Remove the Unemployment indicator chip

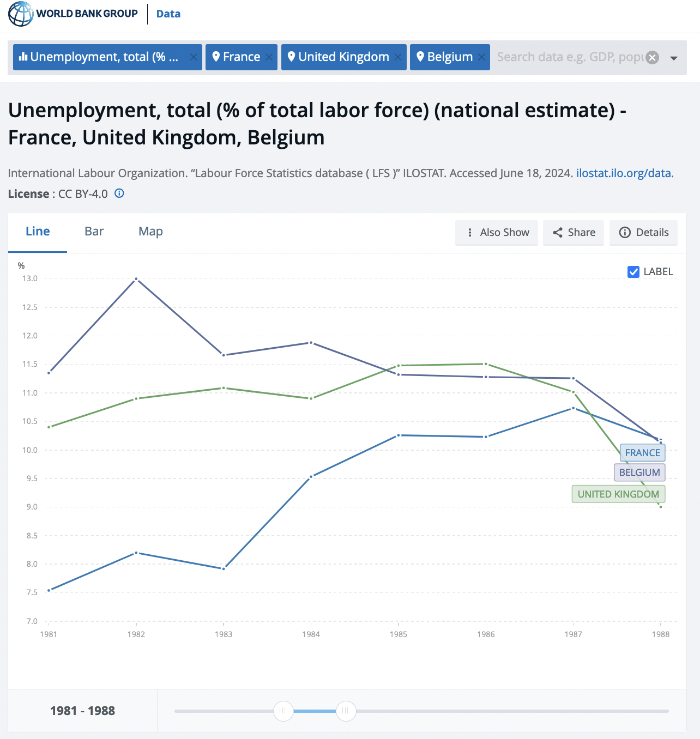pyautogui.click(x=194, y=57)
